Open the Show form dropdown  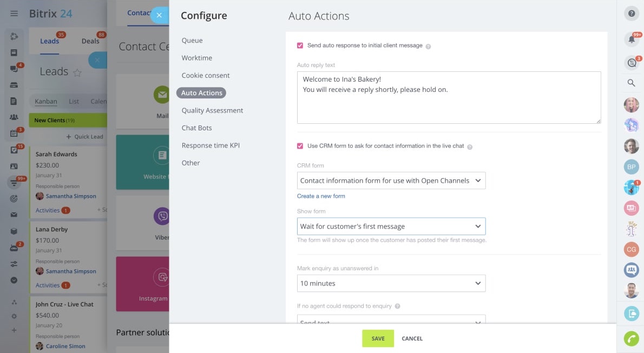(x=391, y=226)
